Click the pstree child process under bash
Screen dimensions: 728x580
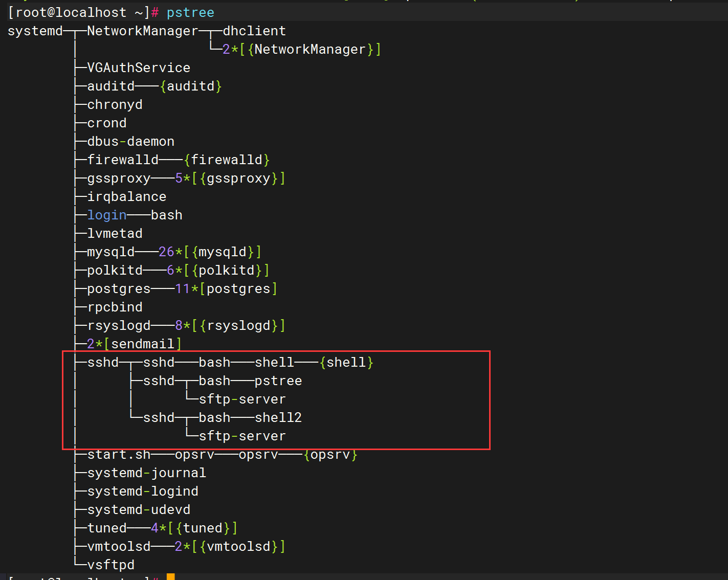pyautogui.click(x=278, y=381)
